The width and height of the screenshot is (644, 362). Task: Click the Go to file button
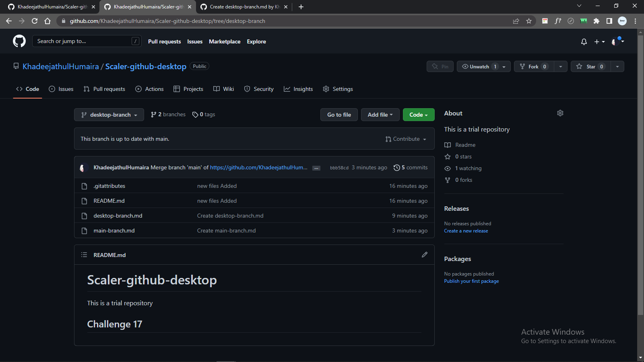tap(339, 115)
